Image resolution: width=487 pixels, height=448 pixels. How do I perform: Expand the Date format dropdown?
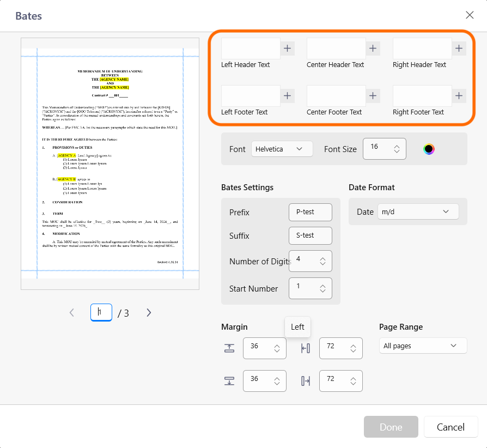point(418,211)
